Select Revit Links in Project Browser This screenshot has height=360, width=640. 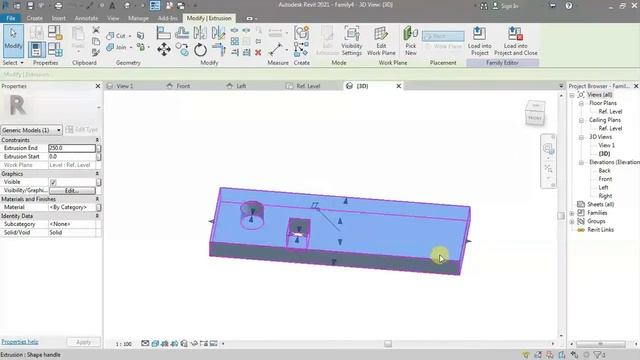pos(601,230)
